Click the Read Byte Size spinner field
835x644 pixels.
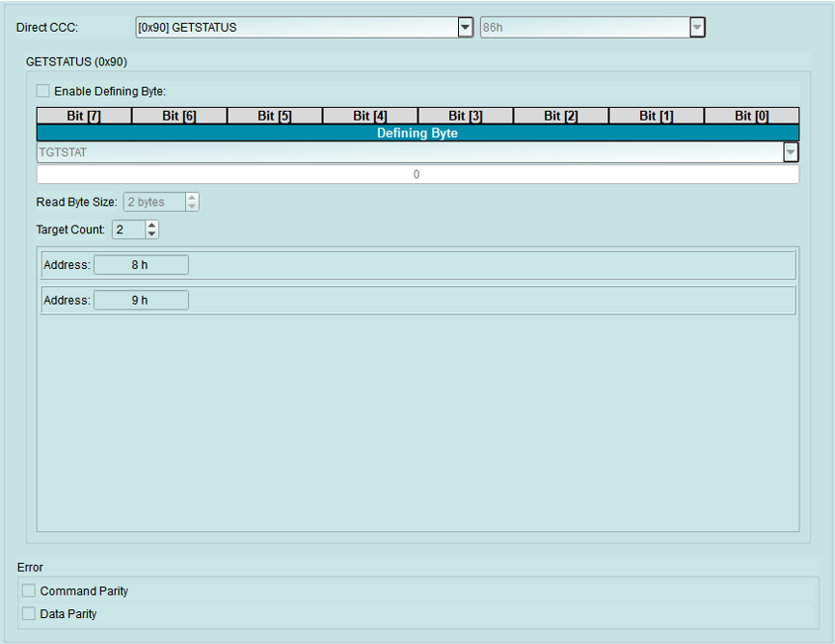[x=155, y=201]
